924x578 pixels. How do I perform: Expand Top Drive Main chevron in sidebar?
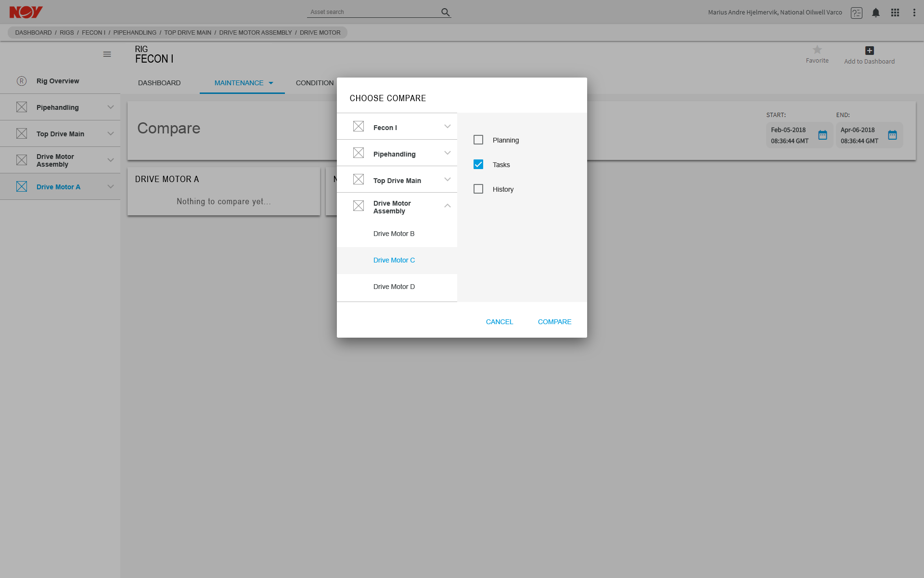(x=111, y=133)
